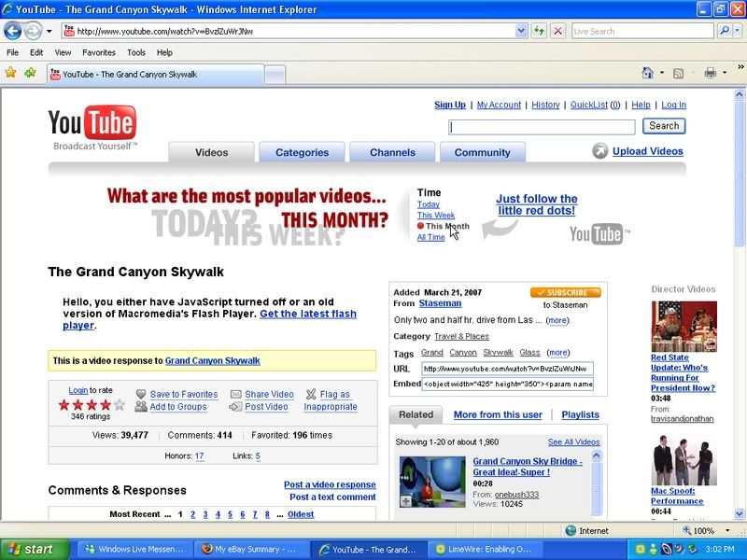This screenshot has width=747, height=560.
Task: Click the Post Video icon
Action: point(234,407)
